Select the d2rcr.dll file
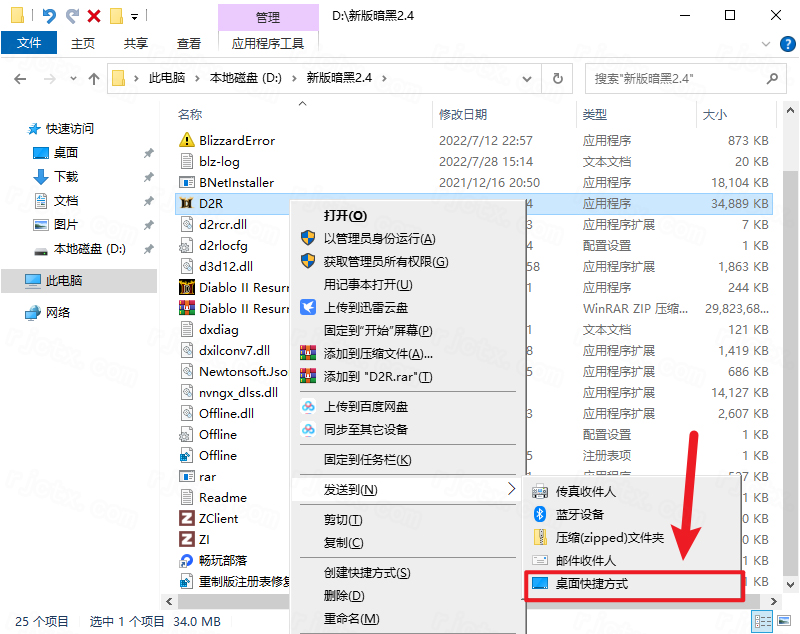Viewport: 800px width, 634px height. click(223, 224)
